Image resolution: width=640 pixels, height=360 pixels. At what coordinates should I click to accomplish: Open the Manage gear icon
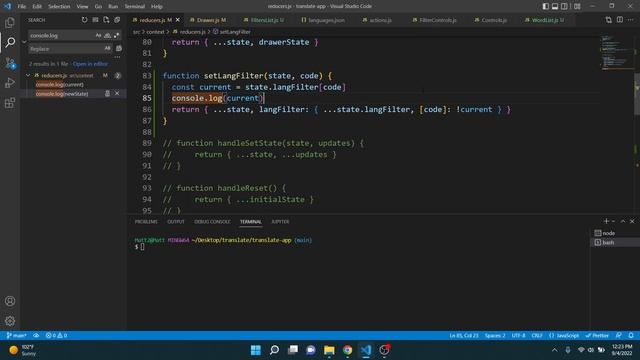tap(10, 321)
